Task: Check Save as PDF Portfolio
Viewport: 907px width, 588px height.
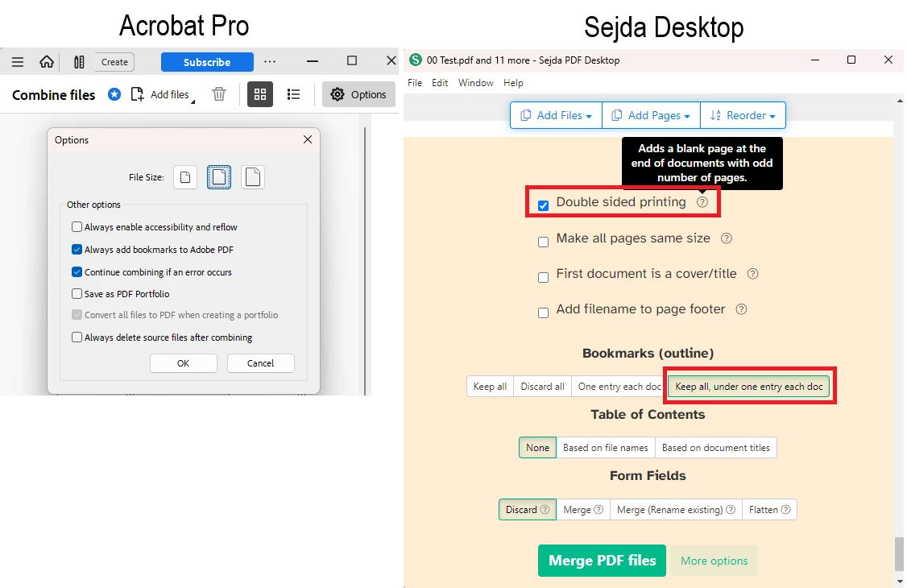Action: [x=77, y=294]
